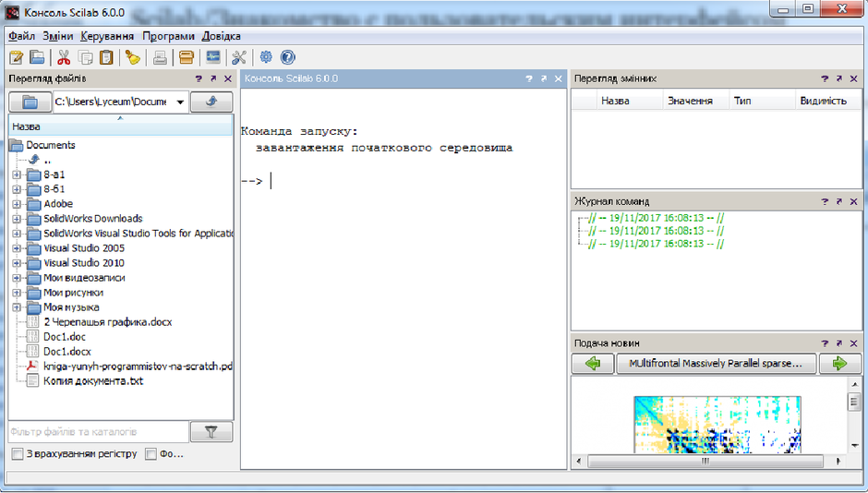
Task: Expand the 8-б1 folder
Action: (x=17, y=190)
